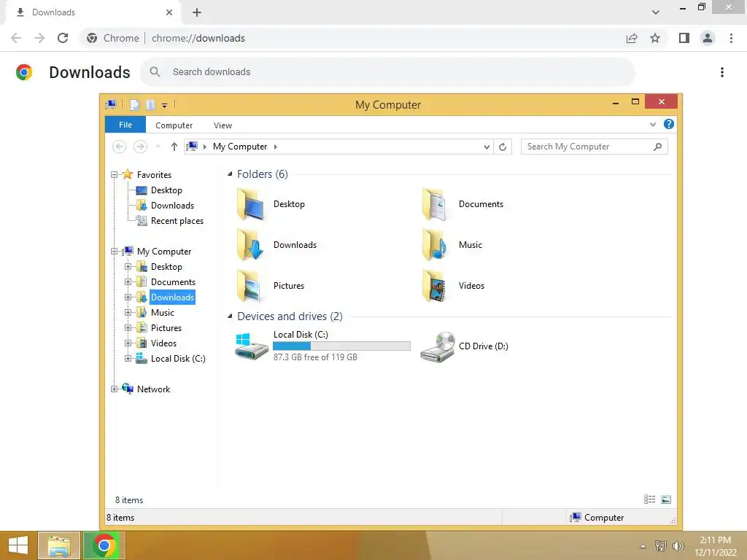Open Chrome side panel icon
Image resolution: width=747 pixels, height=560 pixels.
click(x=684, y=38)
